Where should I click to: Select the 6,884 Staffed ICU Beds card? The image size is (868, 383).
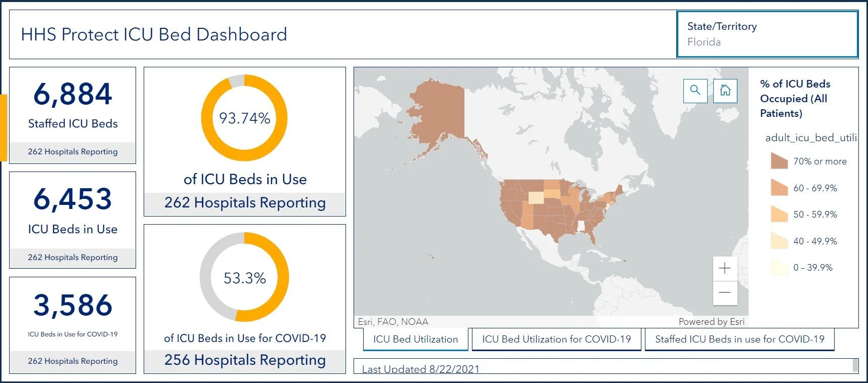click(73, 115)
